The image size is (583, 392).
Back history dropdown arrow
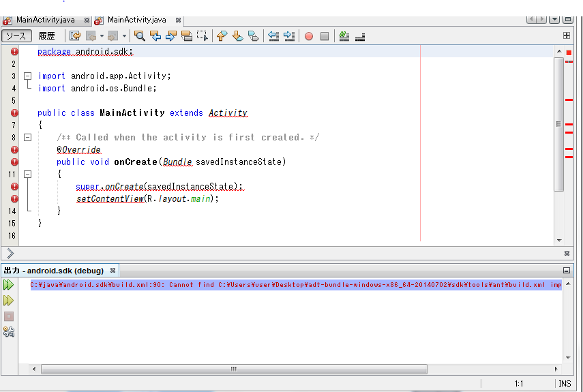pyautogui.click(x=102, y=36)
